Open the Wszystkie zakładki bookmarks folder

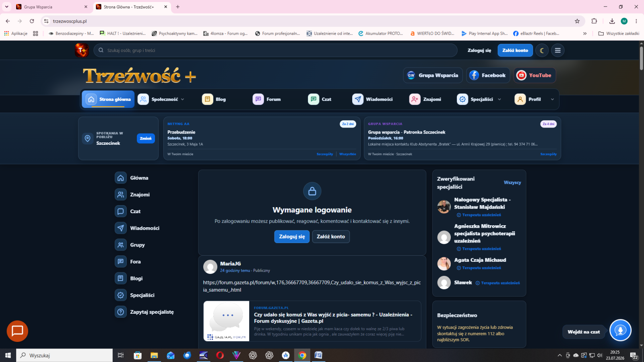click(x=619, y=33)
